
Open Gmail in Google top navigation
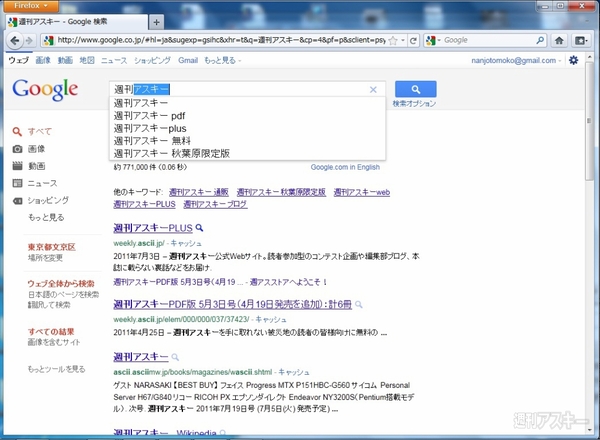point(188,60)
